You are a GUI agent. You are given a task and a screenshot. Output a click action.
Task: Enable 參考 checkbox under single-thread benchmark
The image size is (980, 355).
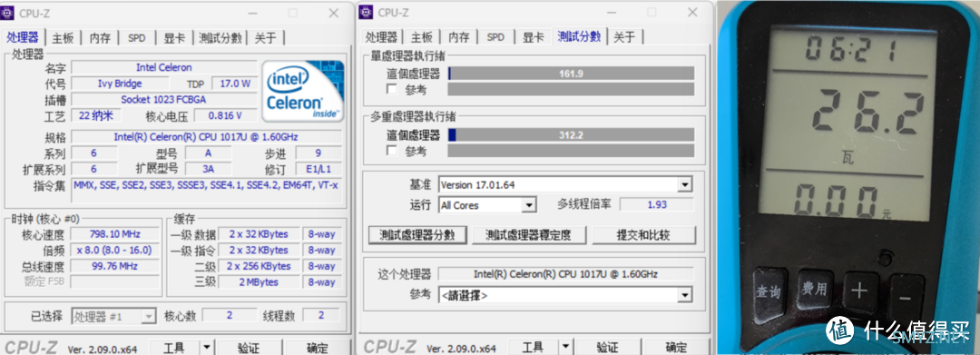392,89
